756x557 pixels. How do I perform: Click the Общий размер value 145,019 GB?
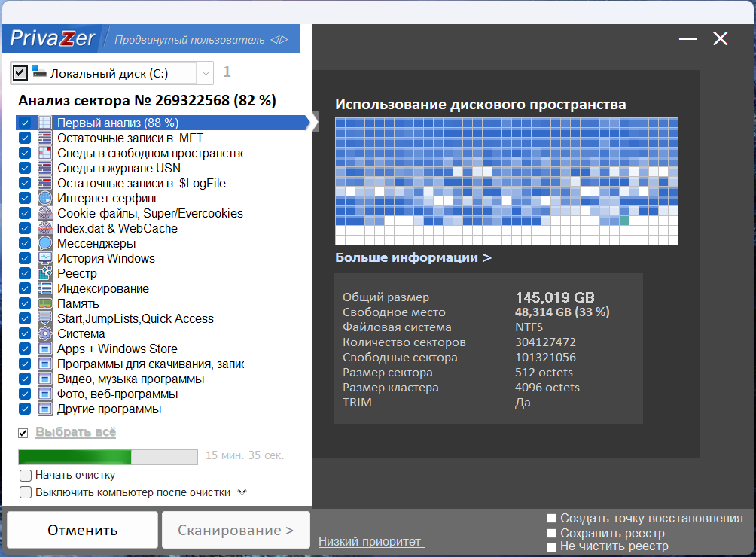click(555, 297)
